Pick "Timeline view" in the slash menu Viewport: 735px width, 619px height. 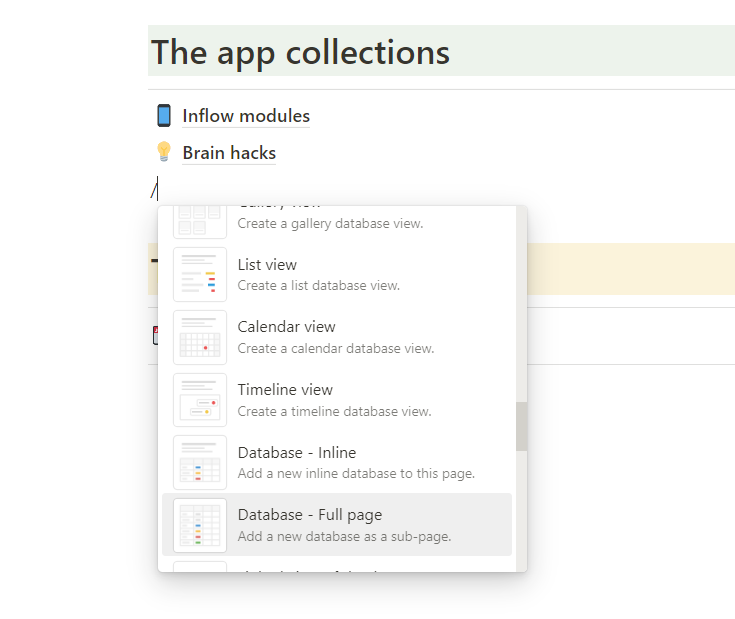[285, 390]
